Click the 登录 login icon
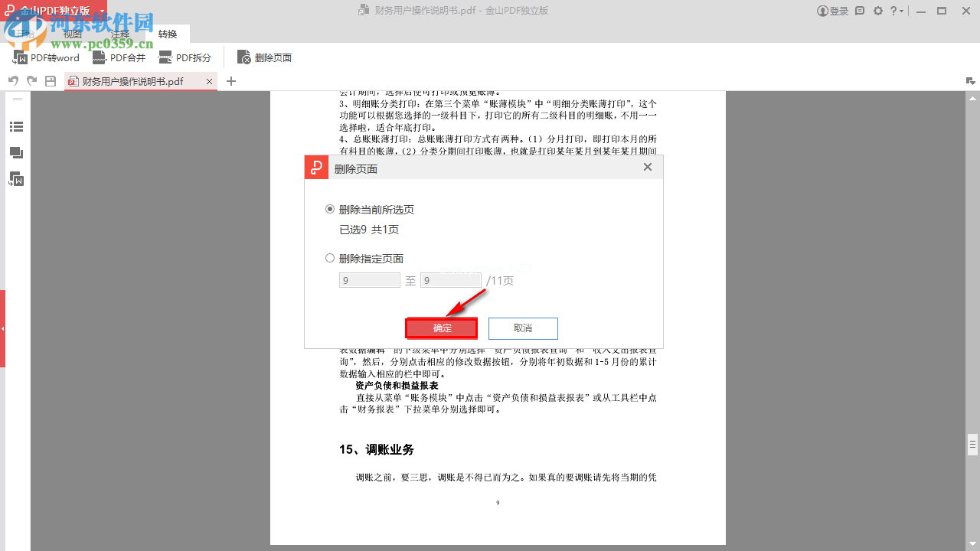This screenshot has height=551, width=980. pos(833,11)
